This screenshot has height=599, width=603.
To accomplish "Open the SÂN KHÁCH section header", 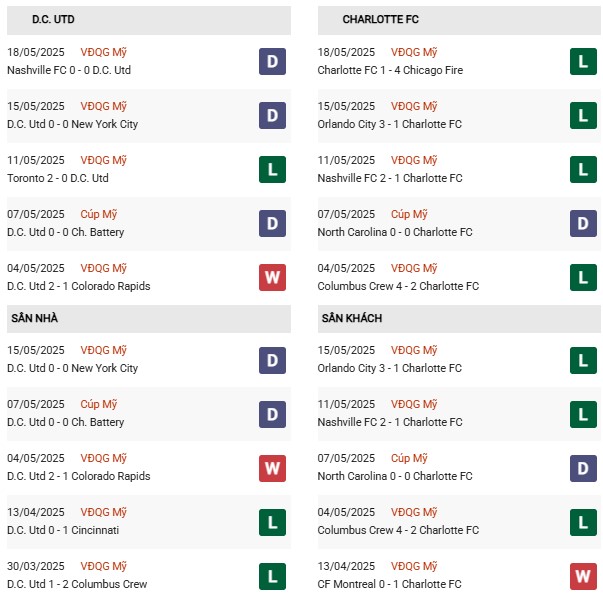I will [x=459, y=319].
